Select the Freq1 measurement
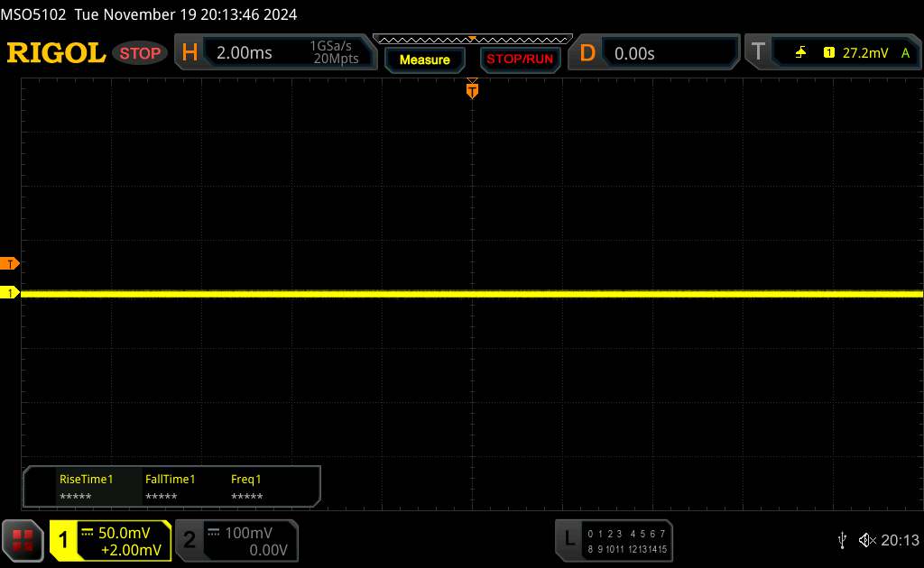 point(246,486)
